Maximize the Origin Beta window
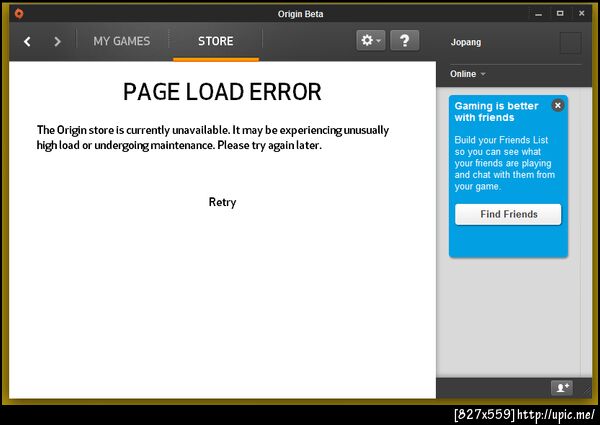Screen dimensions: 600x425 click(560, 13)
